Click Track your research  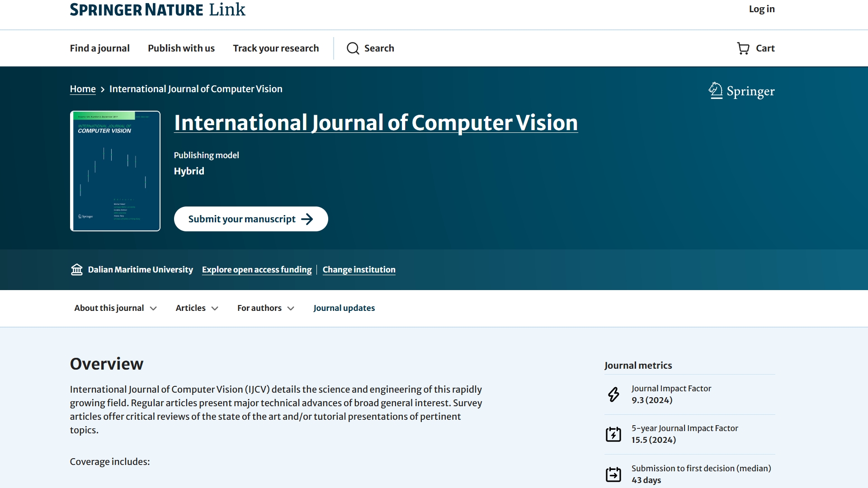click(x=276, y=48)
